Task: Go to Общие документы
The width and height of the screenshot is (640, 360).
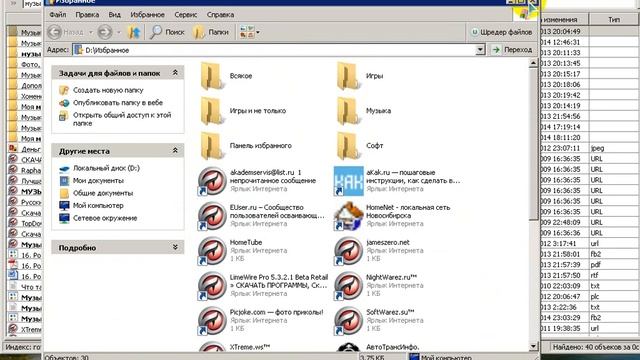Action: pos(103,193)
